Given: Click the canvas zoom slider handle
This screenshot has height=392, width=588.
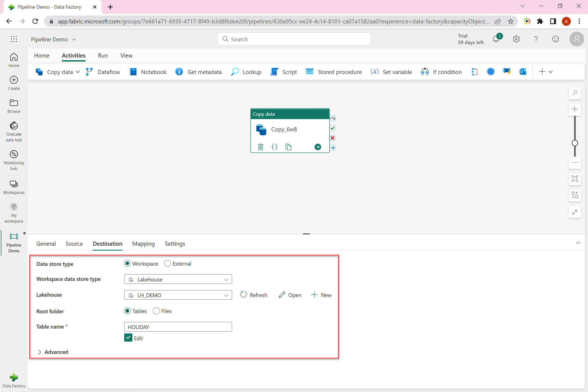Looking at the screenshot, I should pyautogui.click(x=575, y=143).
